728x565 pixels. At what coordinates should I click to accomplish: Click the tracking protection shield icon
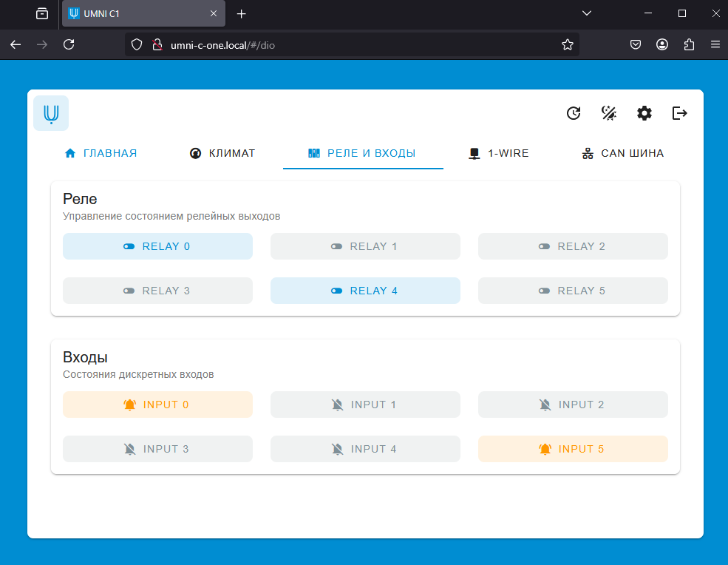click(x=137, y=44)
